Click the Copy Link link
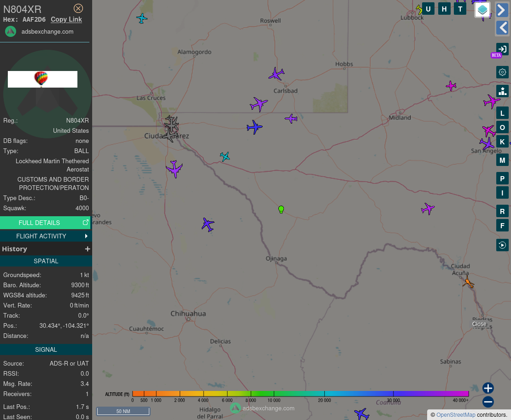511x420 pixels. tap(66, 19)
